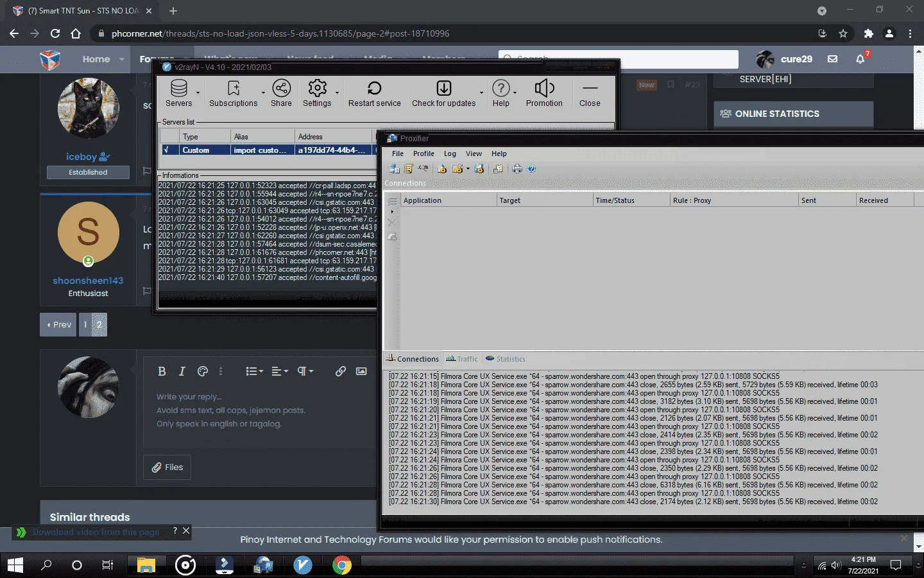This screenshot has width=924, height=578.
Task: Click the v2rayN toolbar Close button
Action: click(x=590, y=93)
